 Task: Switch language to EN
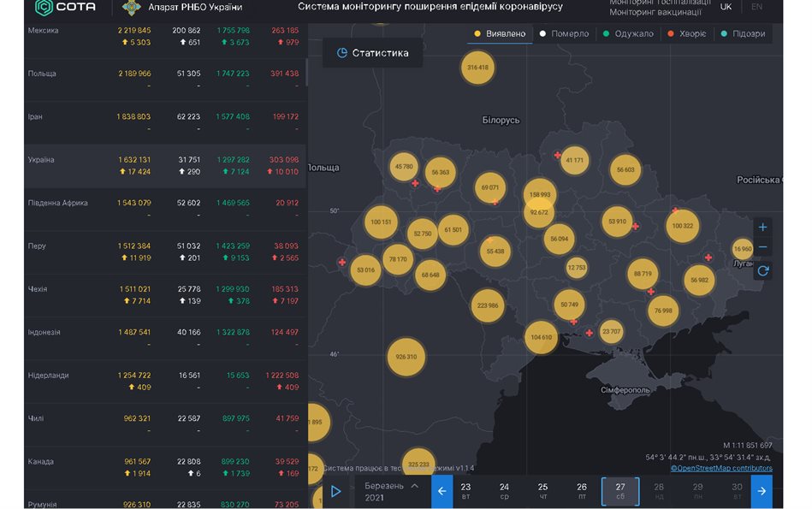tap(756, 7)
